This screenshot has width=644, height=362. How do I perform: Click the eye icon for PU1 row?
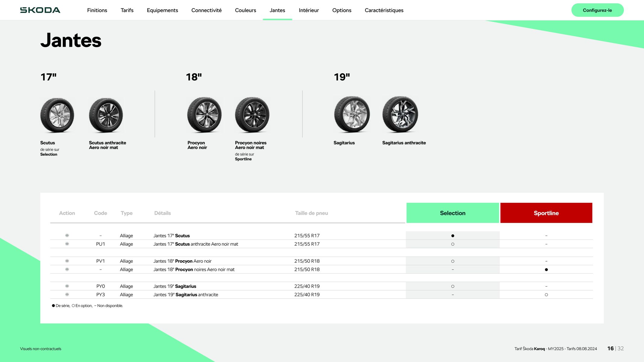67,244
